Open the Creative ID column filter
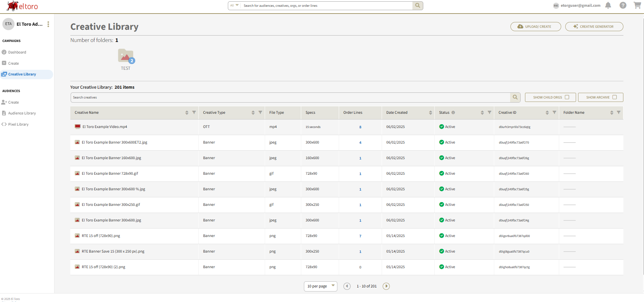The width and height of the screenshot is (644, 302). coord(554,112)
